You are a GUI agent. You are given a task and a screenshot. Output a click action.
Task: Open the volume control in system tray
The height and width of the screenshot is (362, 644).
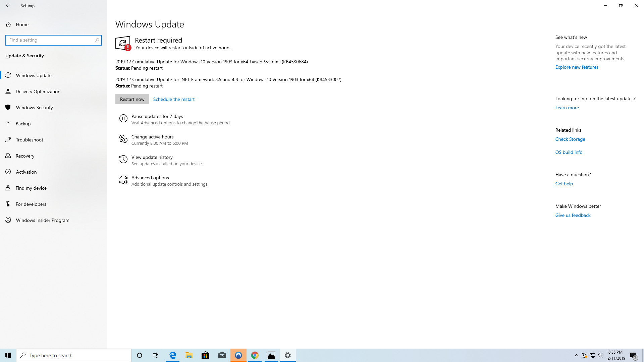point(600,355)
